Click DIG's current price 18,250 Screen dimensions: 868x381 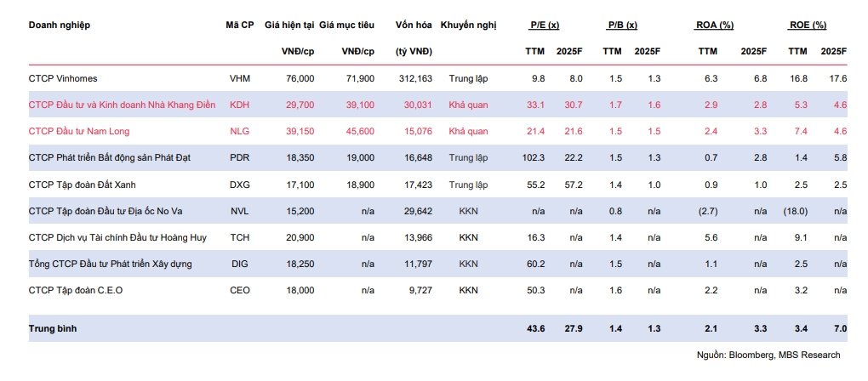(300, 264)
